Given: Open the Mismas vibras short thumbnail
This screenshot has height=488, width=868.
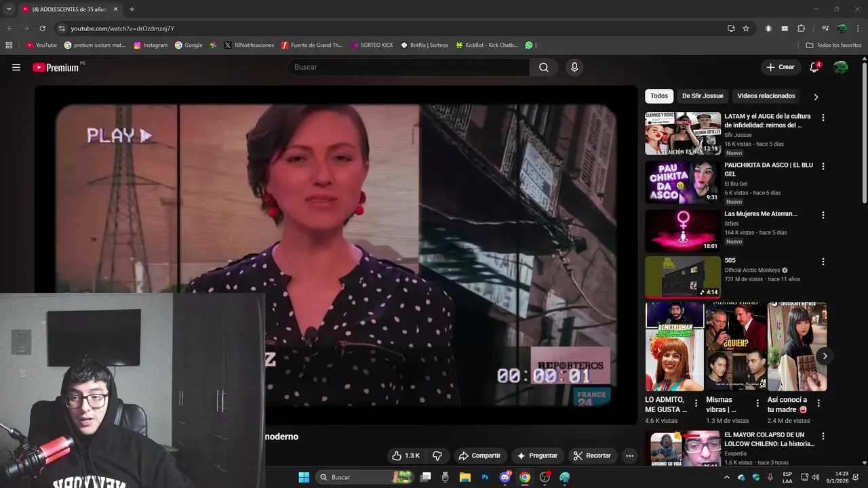Looking at the screenshot, I should pyautogui.click(x=736, y=347).
